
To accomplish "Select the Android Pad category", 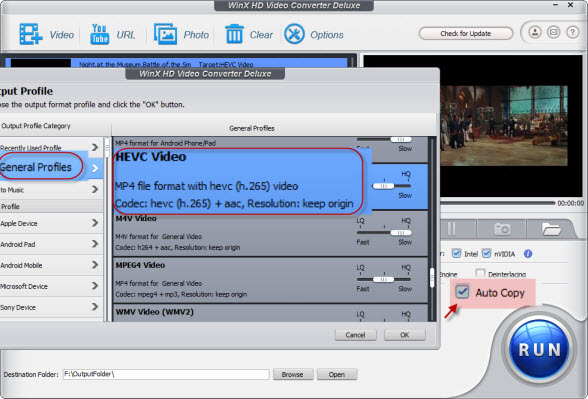I will (x=51, y=244).
